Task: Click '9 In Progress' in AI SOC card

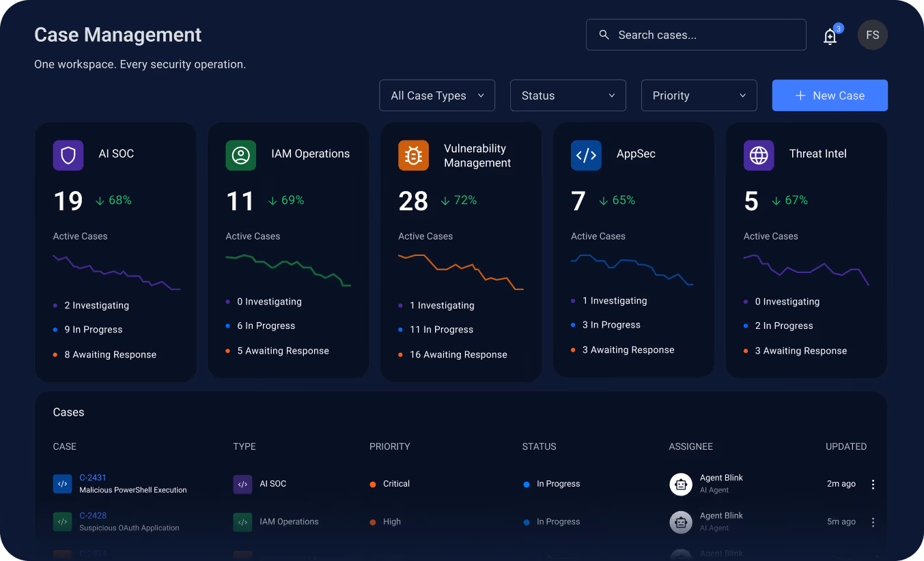Action: tap(94, 330)
